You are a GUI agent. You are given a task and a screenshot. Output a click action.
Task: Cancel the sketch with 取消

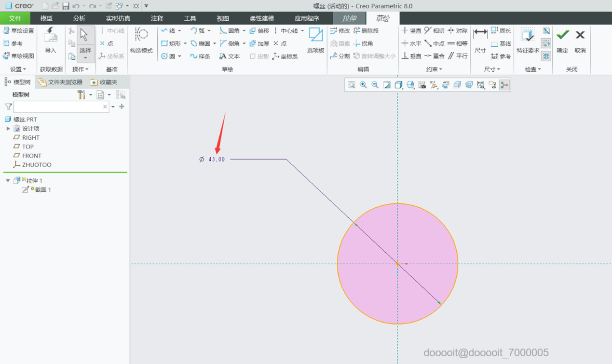pyautogui.click(x=580, y=40)
